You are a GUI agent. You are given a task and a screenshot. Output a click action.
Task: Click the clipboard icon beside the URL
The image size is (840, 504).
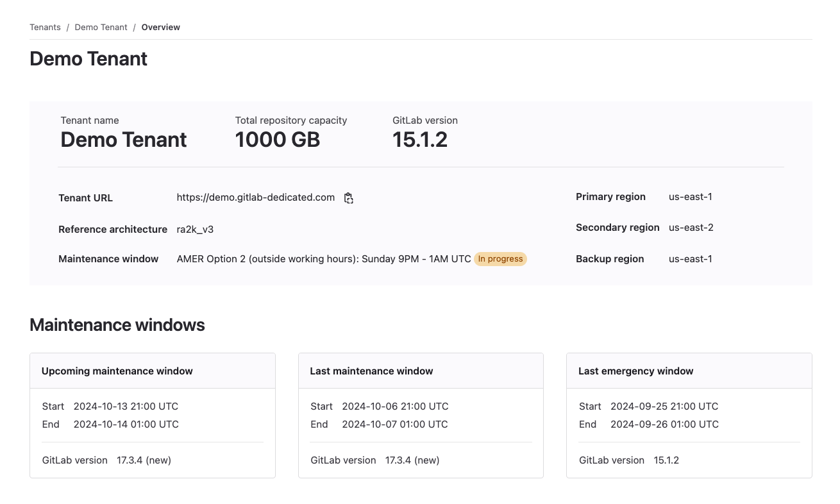pos(348,198)
